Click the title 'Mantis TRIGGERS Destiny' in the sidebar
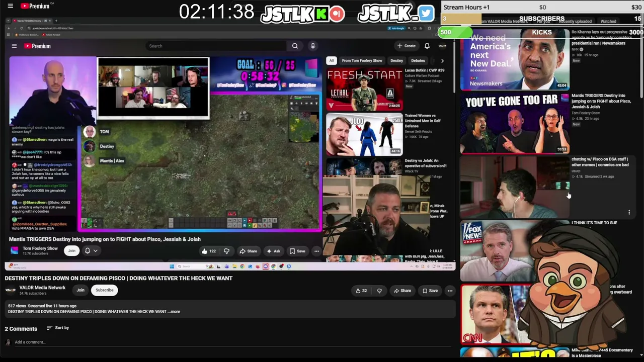 click(601, 101)
